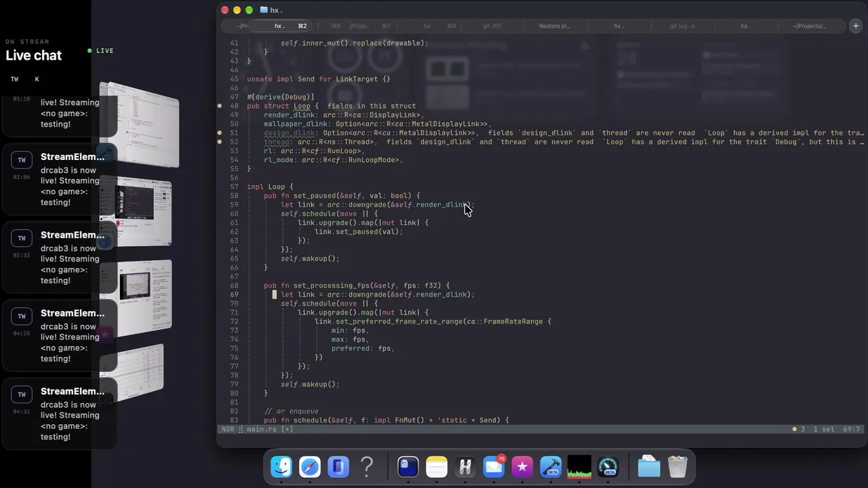Screen dimensions: 868x488
Task: Click main.rs [+] file name in status bar
Action: (270, 429)
